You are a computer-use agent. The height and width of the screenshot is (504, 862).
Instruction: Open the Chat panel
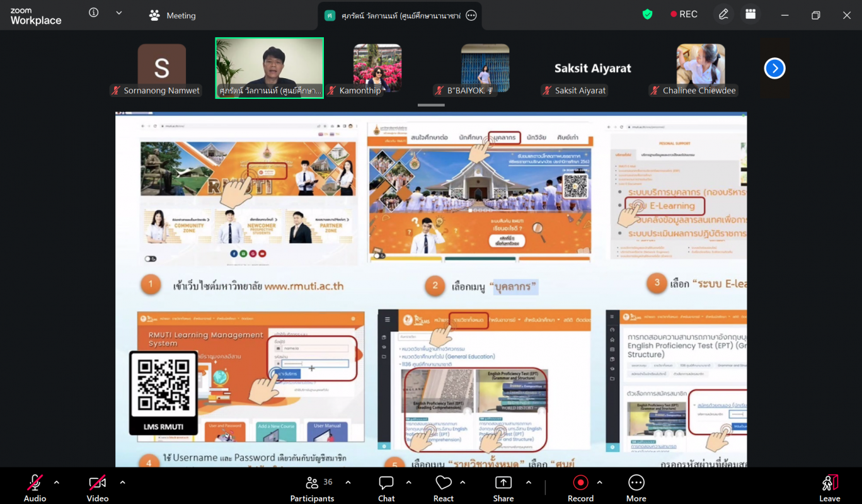click(386, 488)
